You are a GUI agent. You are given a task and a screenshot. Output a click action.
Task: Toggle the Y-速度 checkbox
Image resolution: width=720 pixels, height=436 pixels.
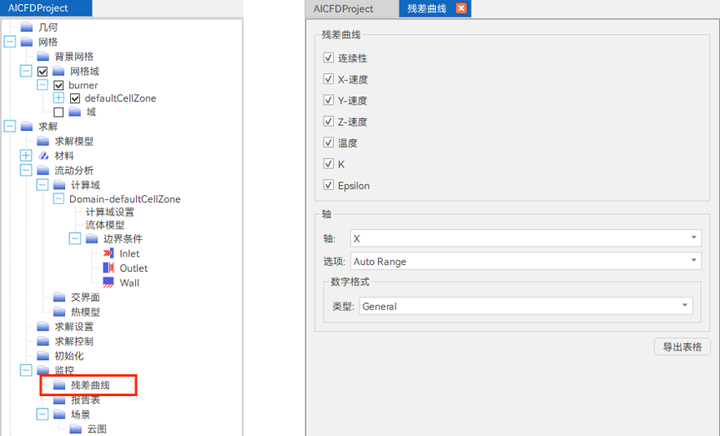[x=328, y=100]
